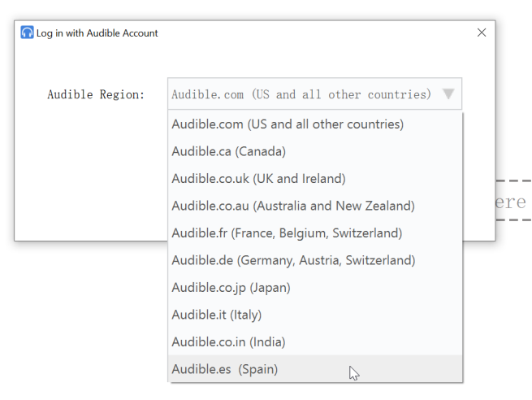Close the Log in with Audible Account dialog

coord(482,33)
